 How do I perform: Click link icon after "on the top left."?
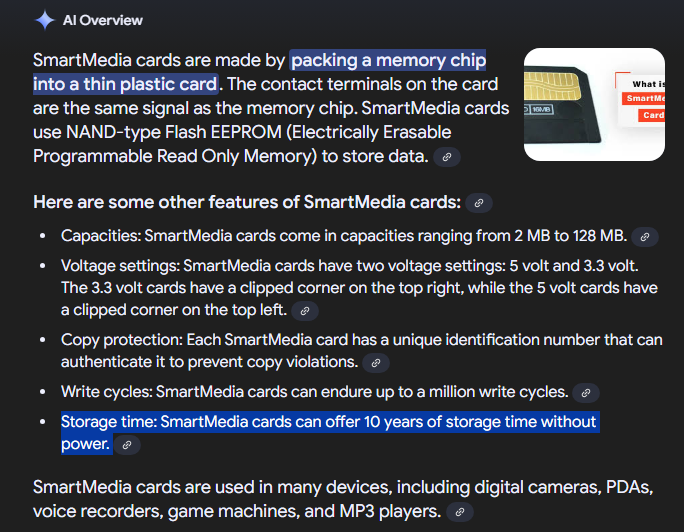point(305,311)
